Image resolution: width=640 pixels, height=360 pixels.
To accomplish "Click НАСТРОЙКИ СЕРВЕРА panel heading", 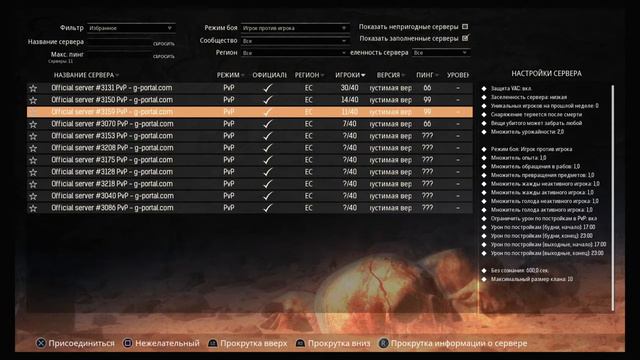I will coord(547,73).
